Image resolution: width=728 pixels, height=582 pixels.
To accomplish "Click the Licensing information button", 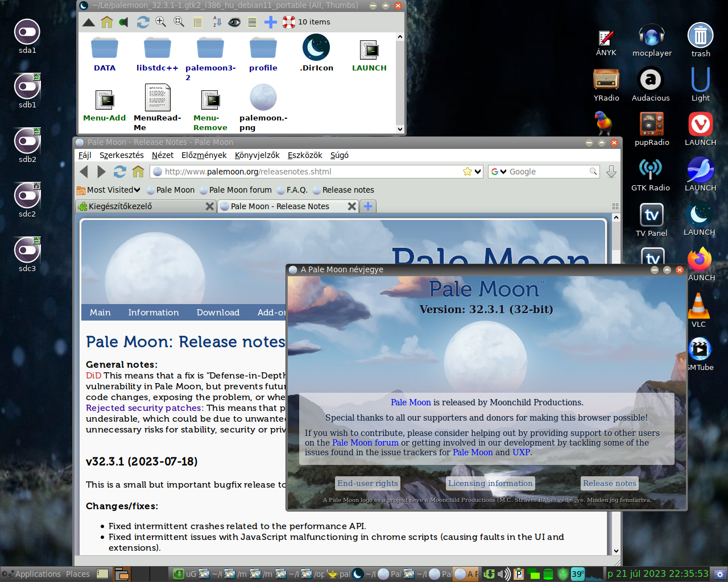I will 490,484.
